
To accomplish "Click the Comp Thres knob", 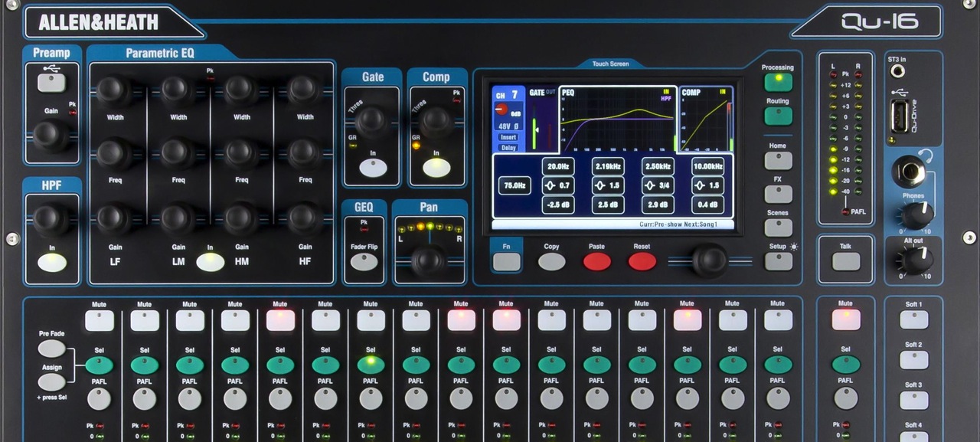I will [x=436, y=120].
